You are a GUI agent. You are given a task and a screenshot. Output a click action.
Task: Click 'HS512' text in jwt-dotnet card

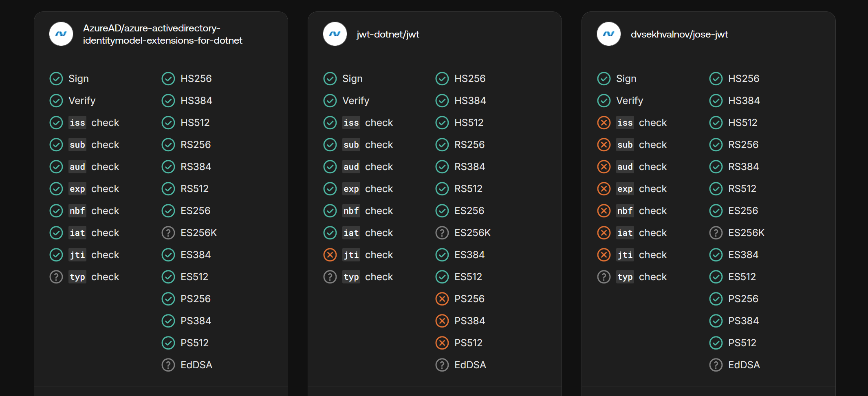469,122
